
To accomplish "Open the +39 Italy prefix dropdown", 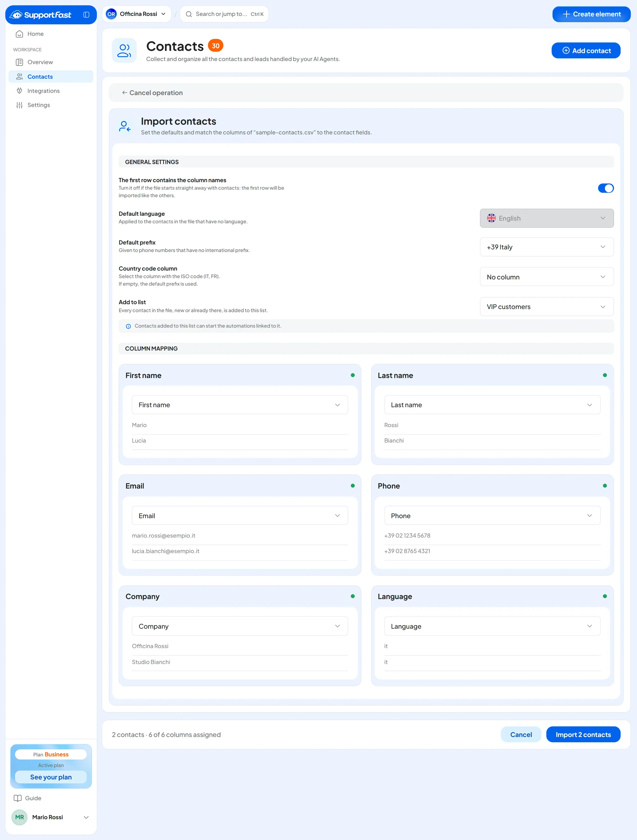I will (x=547, y=247).
